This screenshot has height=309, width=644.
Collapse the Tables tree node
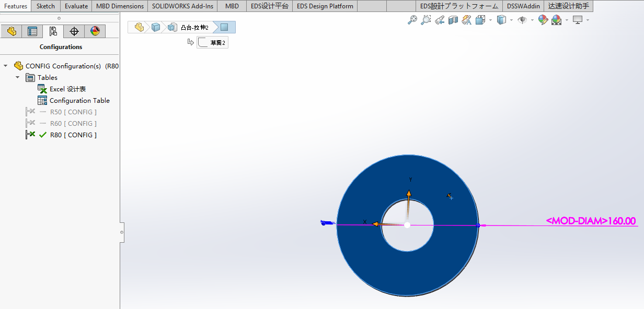17,77
